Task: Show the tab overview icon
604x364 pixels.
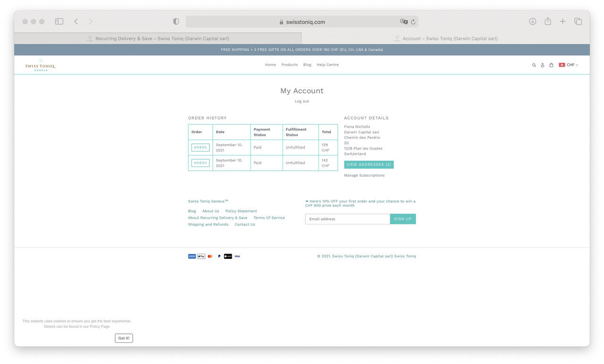Action: [578, 21]
